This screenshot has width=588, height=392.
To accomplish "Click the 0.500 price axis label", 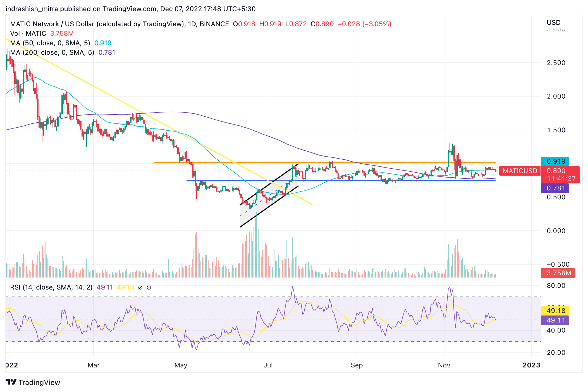I will 556,197.
